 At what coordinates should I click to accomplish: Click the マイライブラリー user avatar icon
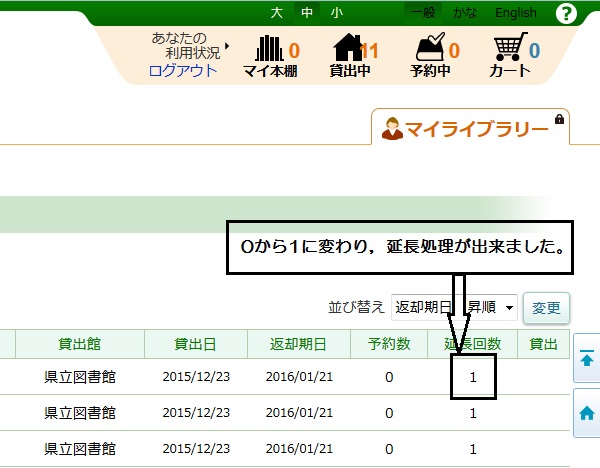(392, 129)
